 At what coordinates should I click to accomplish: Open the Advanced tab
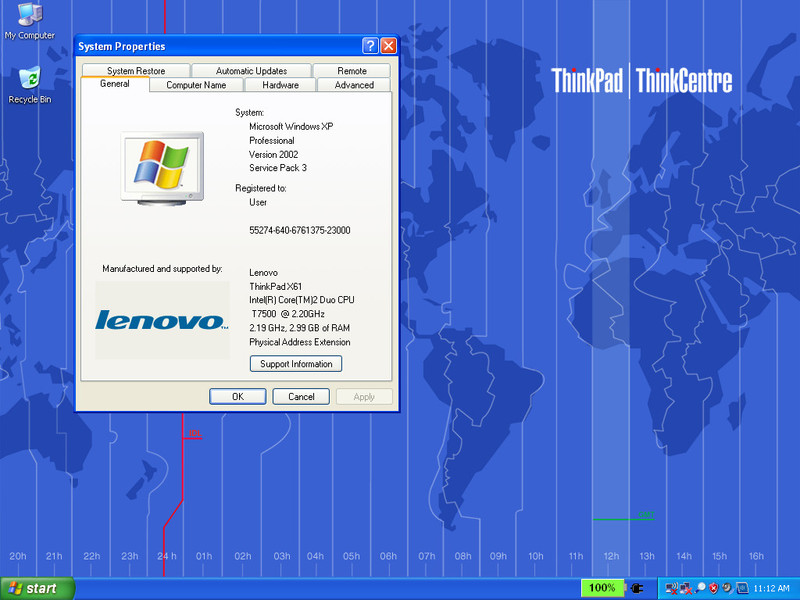click(x=354, y=85)
